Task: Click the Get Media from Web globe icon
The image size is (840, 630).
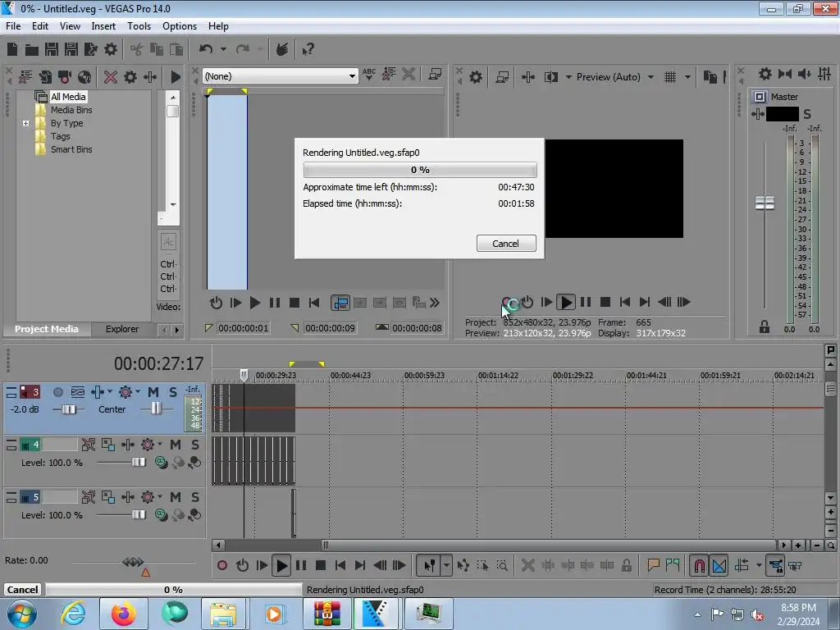Action: tap(84, 76)
